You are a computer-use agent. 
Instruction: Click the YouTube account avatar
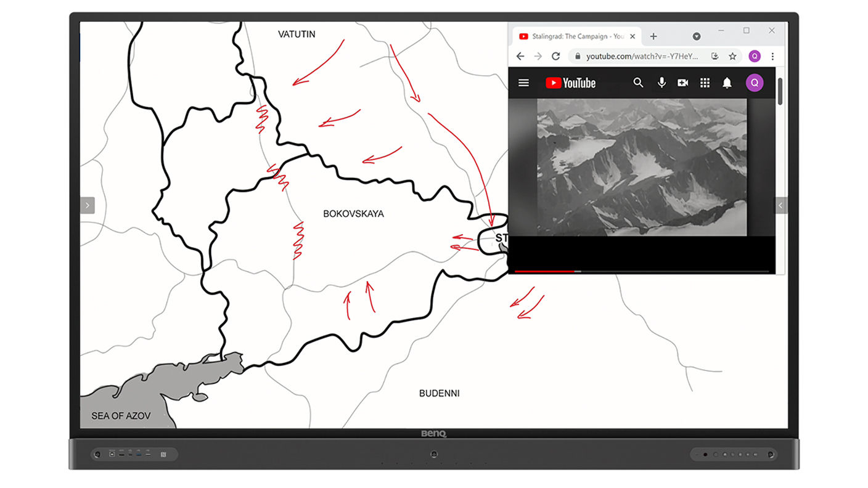coord(754,83)
